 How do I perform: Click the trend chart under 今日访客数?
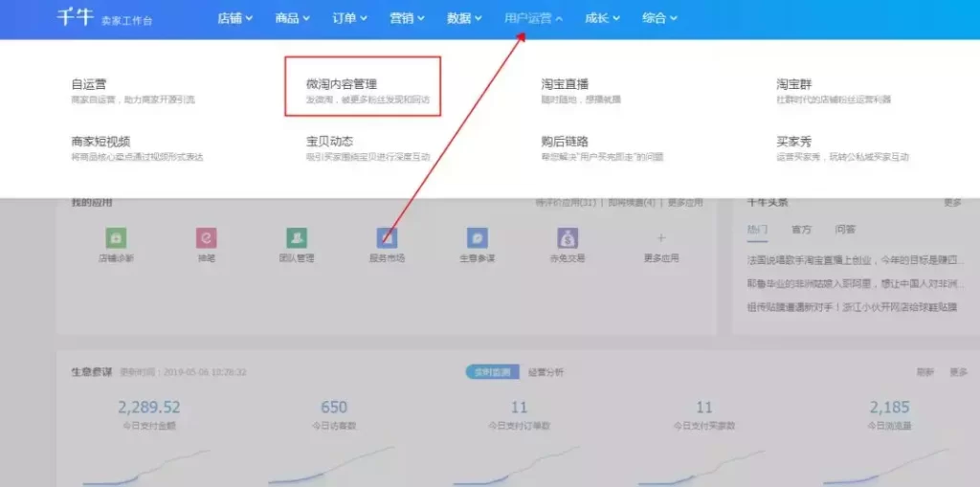point(331,466)
